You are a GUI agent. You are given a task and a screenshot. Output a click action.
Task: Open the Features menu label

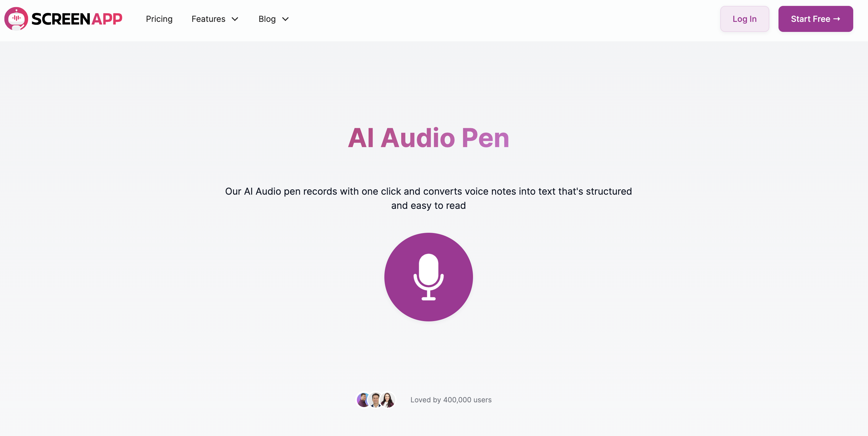pyautogui.click(x=208, y=19)
